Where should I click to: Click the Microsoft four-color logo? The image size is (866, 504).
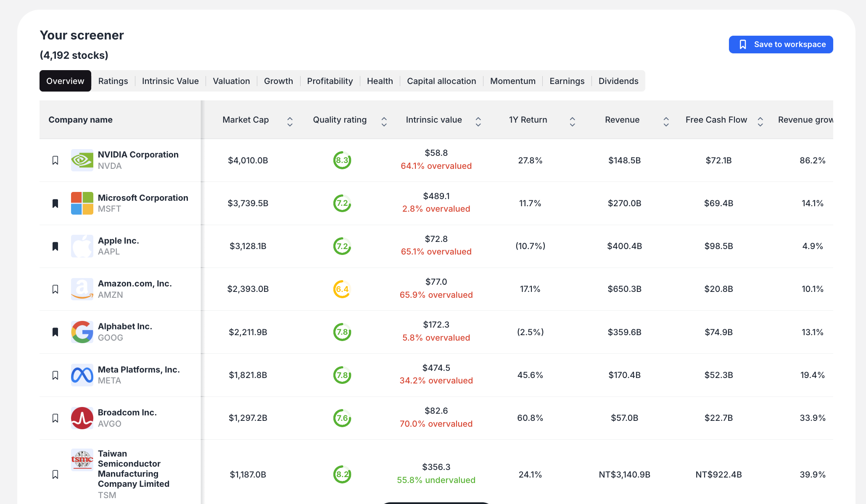pos(82,203)
